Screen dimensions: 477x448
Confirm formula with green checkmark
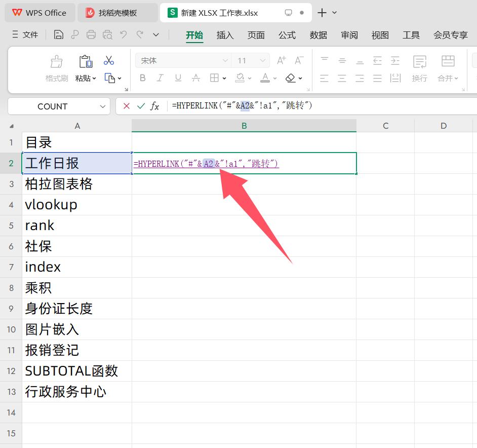click(x=141, y=106)
